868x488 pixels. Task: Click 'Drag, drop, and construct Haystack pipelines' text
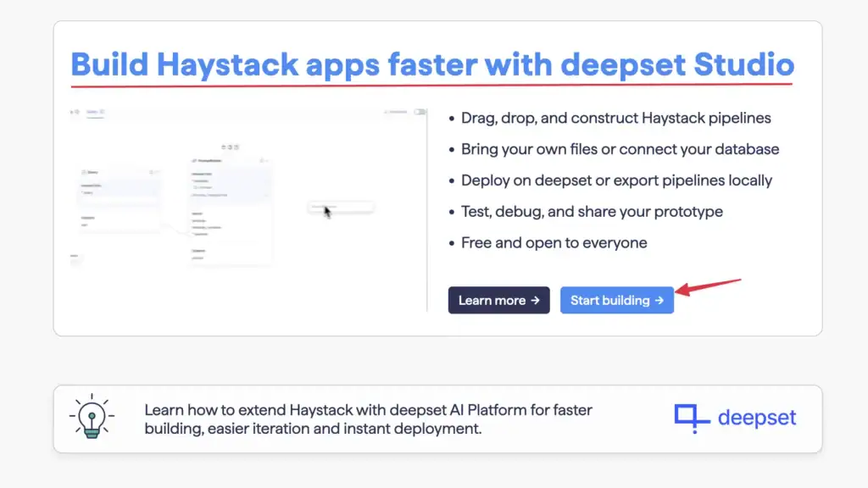[x=615, y=118]
